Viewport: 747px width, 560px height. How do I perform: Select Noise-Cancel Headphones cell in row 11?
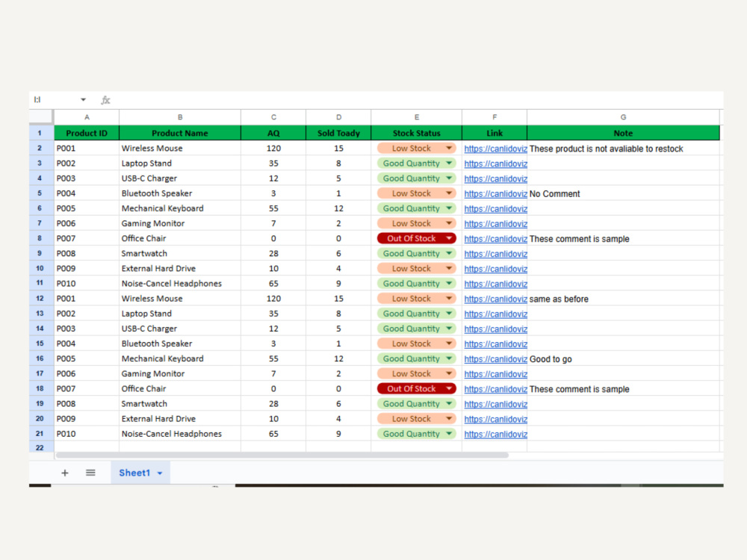tap(179, 283)
